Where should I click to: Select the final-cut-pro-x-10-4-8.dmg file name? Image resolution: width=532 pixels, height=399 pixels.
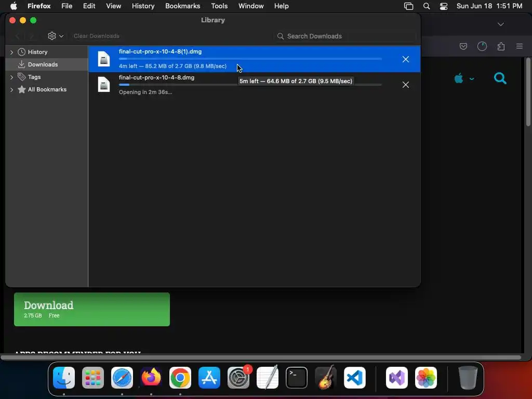(156, 77)
